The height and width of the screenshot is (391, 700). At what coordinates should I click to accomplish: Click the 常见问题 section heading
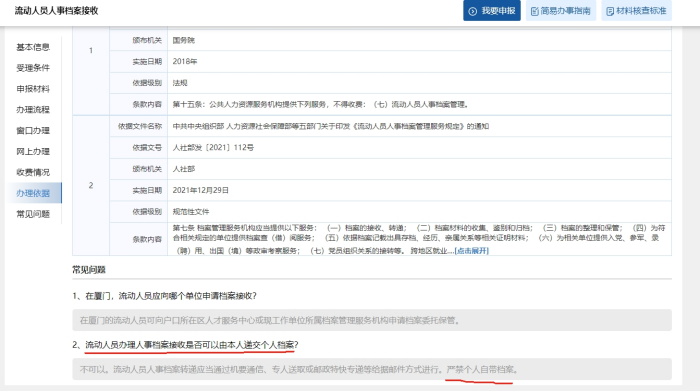pos(89,270)
